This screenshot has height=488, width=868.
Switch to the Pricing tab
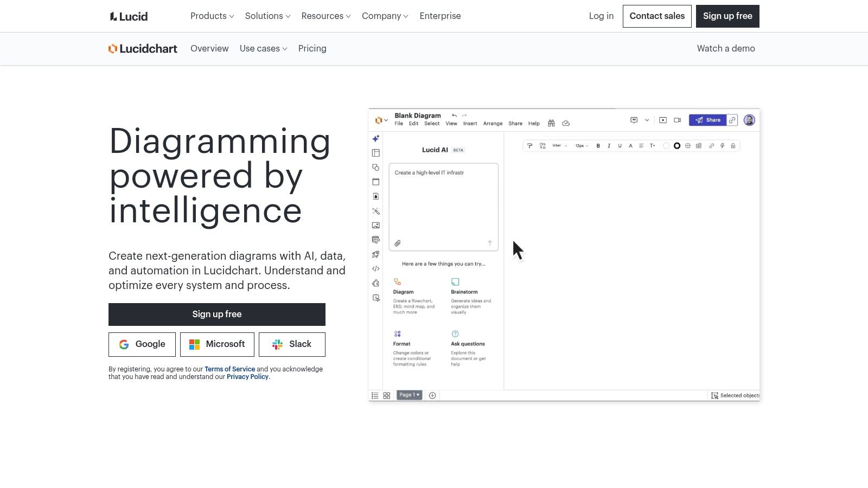312,48
